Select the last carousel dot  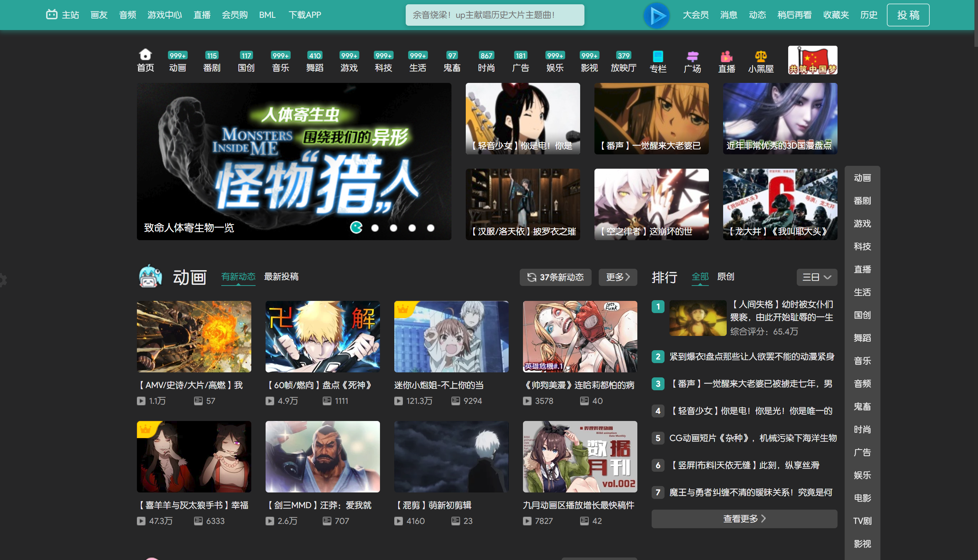point(431,228)
